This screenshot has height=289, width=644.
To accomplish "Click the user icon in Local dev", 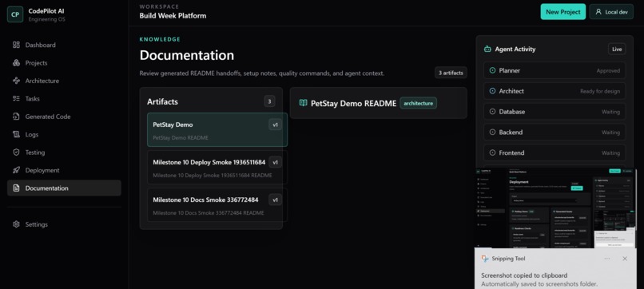I will click(598, 12).
